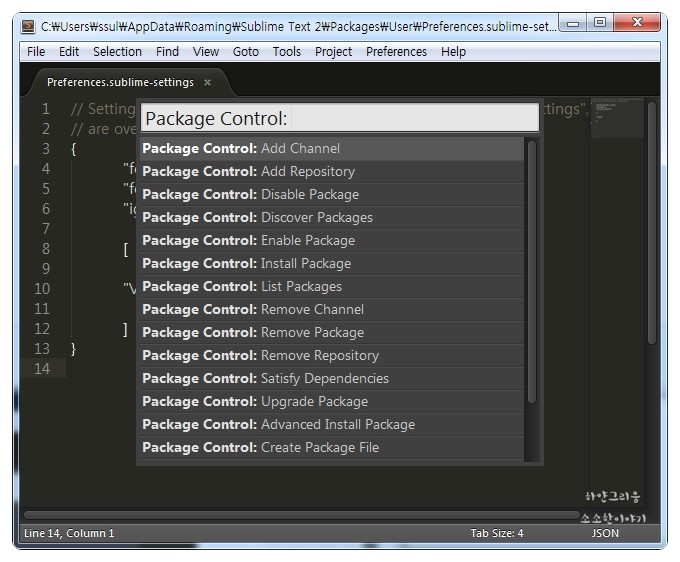The height and width of the screenshot is (562, 680).
Task: Click the command palette list scrollbar
Action: tap(532, 272)
